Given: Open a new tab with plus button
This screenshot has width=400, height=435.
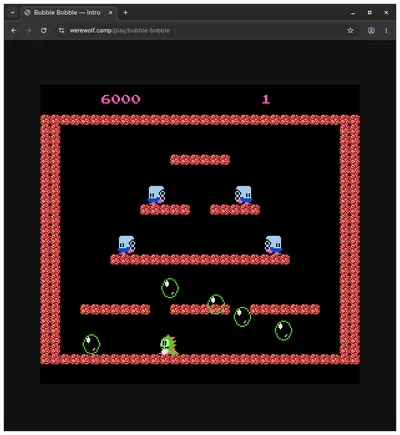Looking at the screenshot, I should point(125,13).
